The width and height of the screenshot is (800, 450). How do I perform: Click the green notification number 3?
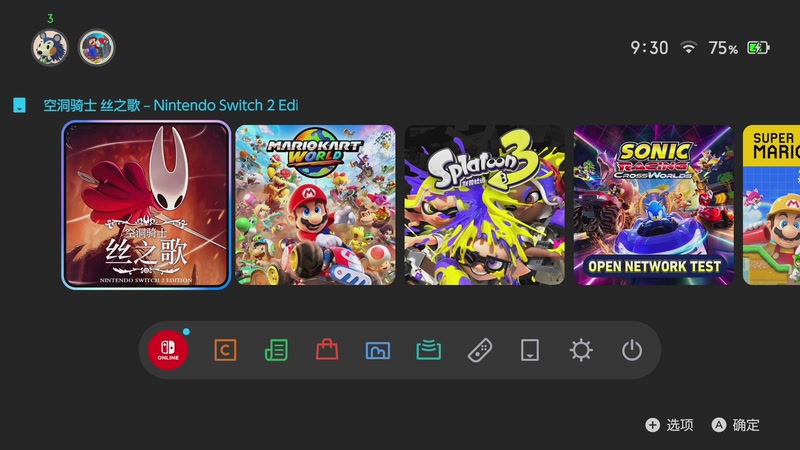(x=50, y=19)
